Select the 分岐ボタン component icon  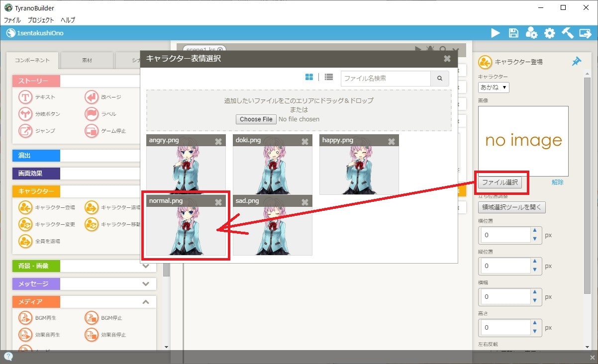25,114
